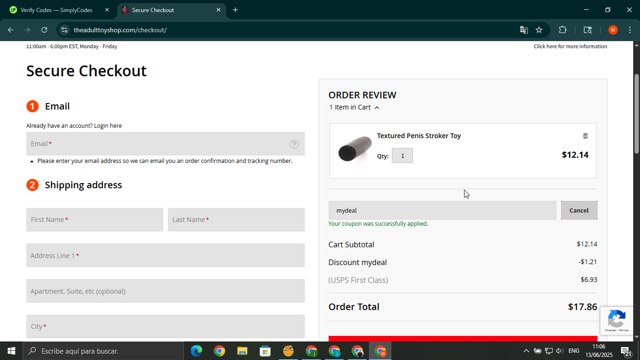Image resolution: width=640 pixels, height=360 pixels.
Task: Click the Last Name field
Action: coord(236,220)
